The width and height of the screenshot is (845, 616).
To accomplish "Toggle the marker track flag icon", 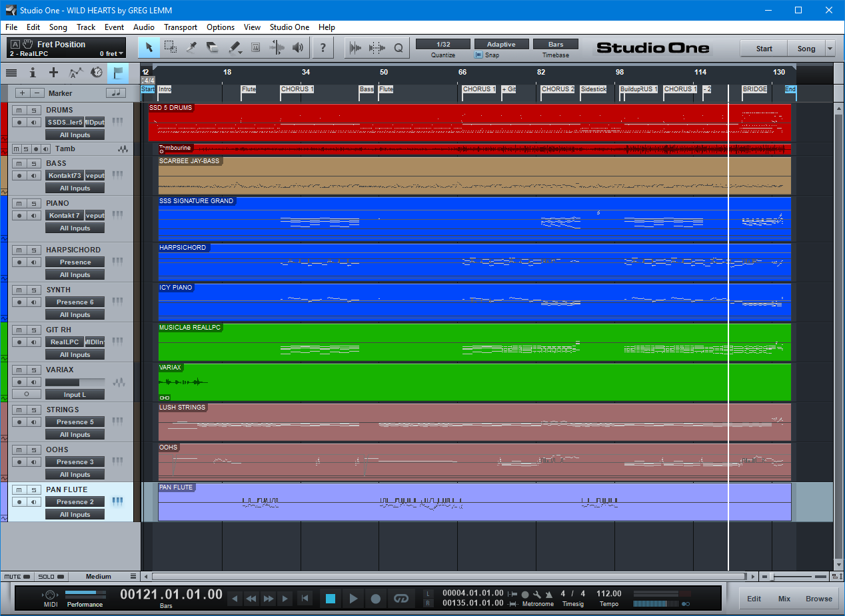I will coord(117,73).
